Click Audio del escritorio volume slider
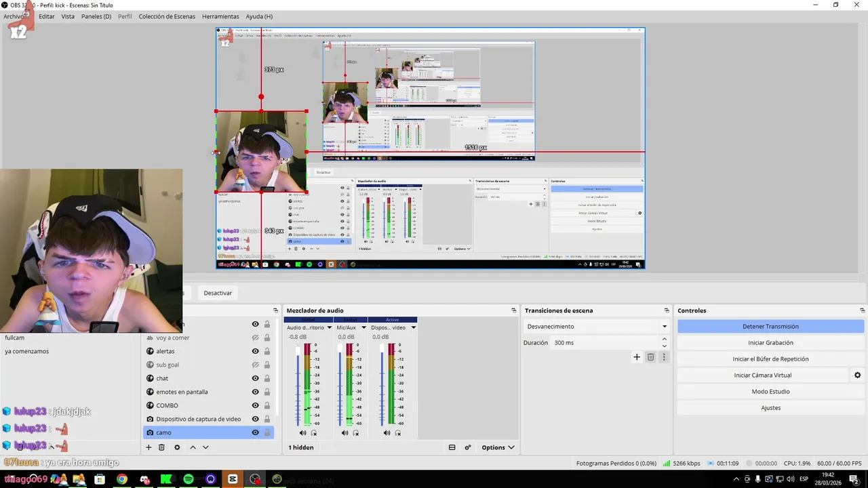Screen dimensions: 868x488 point(297,385)
